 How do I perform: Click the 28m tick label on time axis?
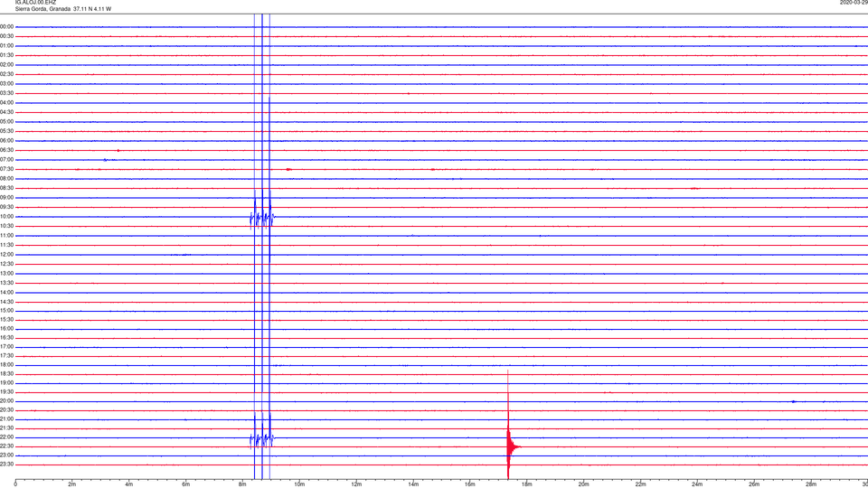tap(811, 484)
